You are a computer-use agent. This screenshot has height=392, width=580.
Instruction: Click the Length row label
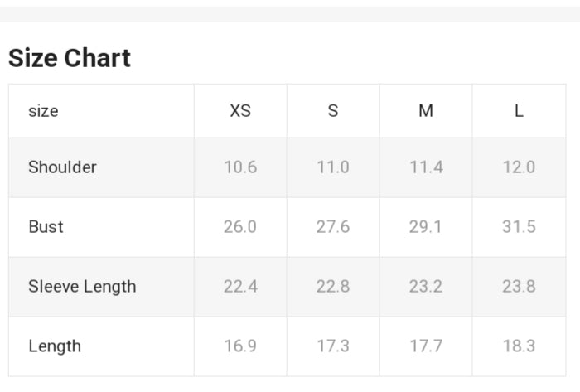(x=55, y=346)
